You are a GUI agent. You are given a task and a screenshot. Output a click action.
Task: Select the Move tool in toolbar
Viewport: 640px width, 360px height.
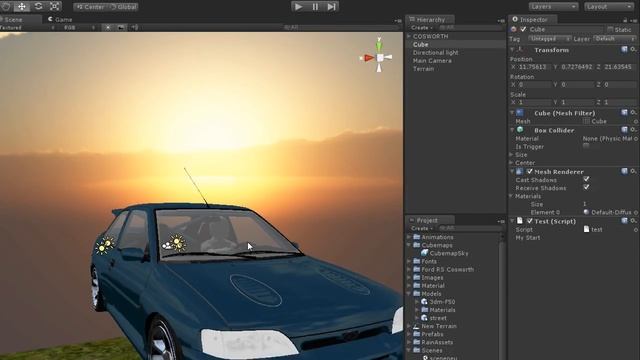coord(22,7)
